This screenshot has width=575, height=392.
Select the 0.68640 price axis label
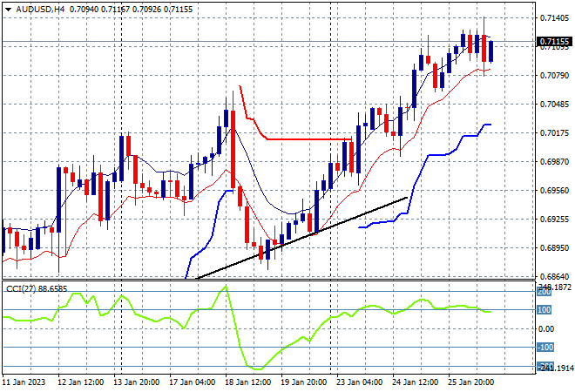[554, 276]
